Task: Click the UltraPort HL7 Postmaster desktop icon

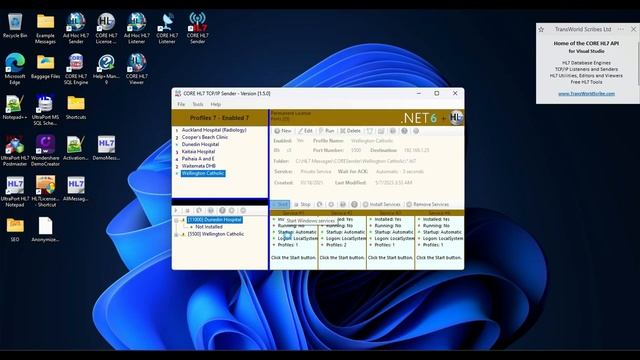Action: [15, 150]
